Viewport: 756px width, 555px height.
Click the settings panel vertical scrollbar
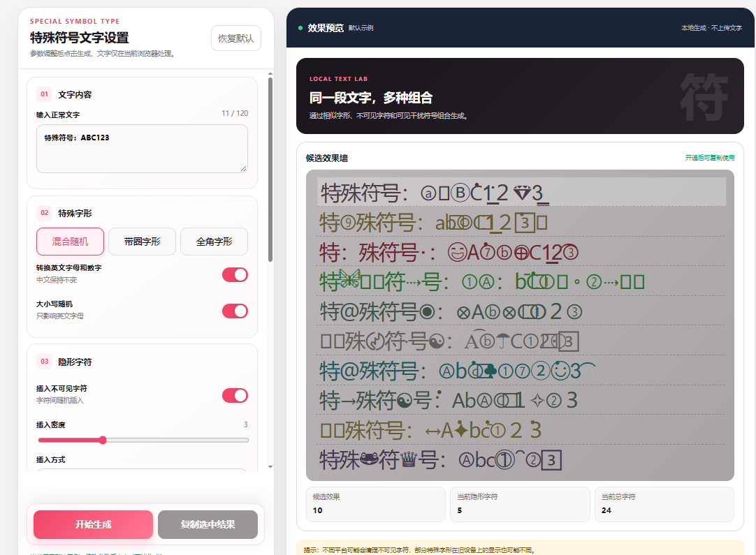tap(270, 169)
